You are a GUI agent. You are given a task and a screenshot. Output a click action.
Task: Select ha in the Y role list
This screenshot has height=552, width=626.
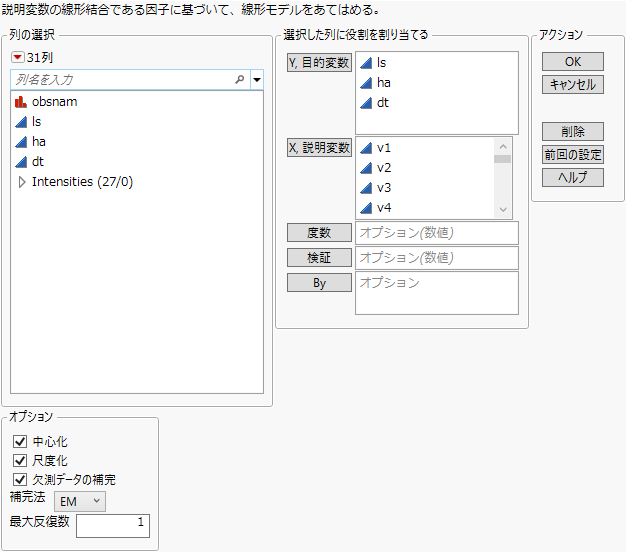384,83
